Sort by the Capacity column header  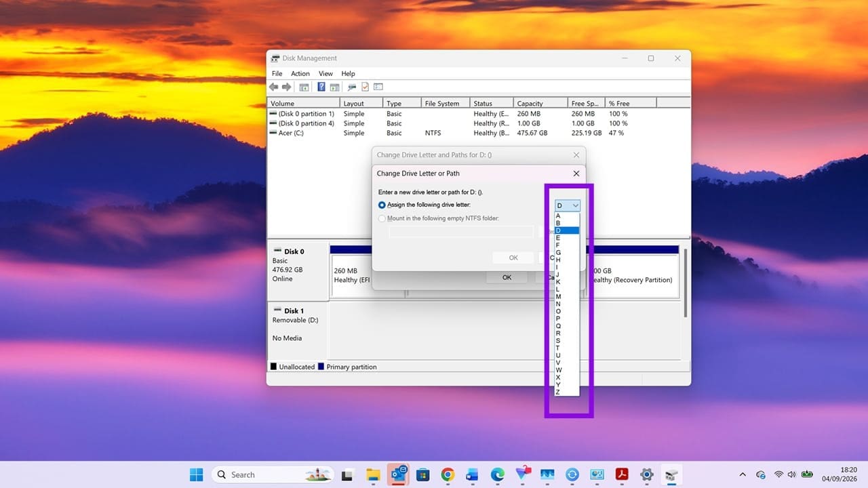click(x=540, y=103)
